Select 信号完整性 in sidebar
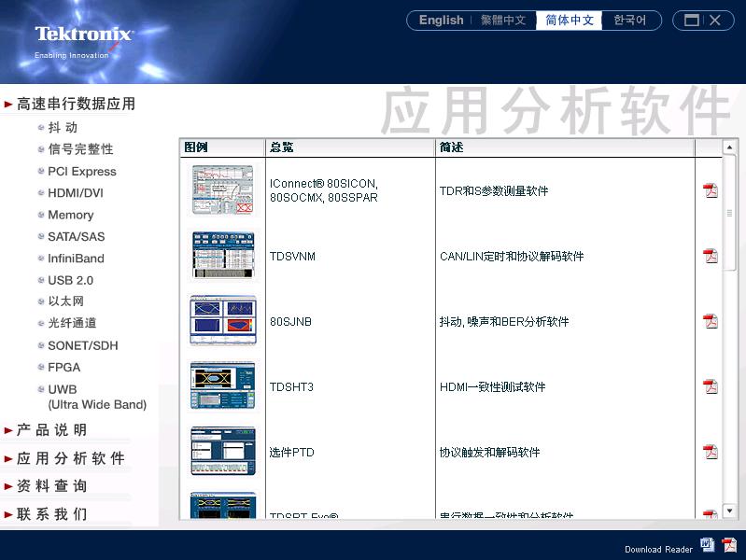This screenshot has height=560, width=746. click(x=80, y=149)
